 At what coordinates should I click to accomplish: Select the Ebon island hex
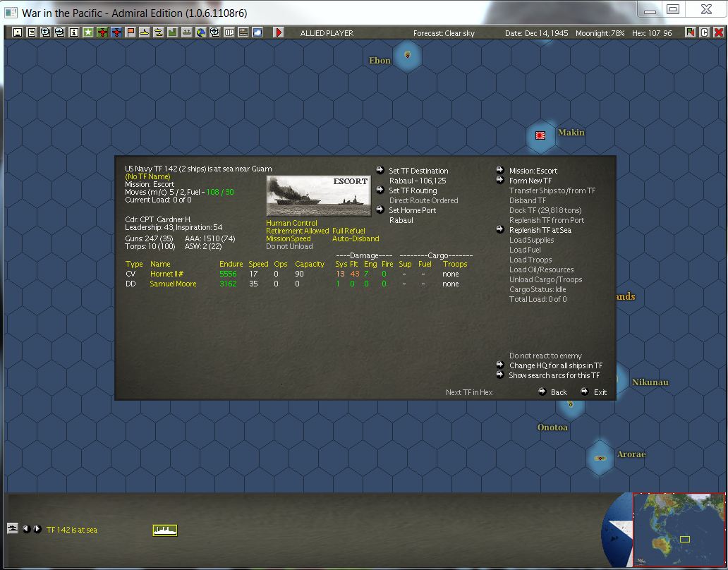pyautogui.click(x=407, y=55)
